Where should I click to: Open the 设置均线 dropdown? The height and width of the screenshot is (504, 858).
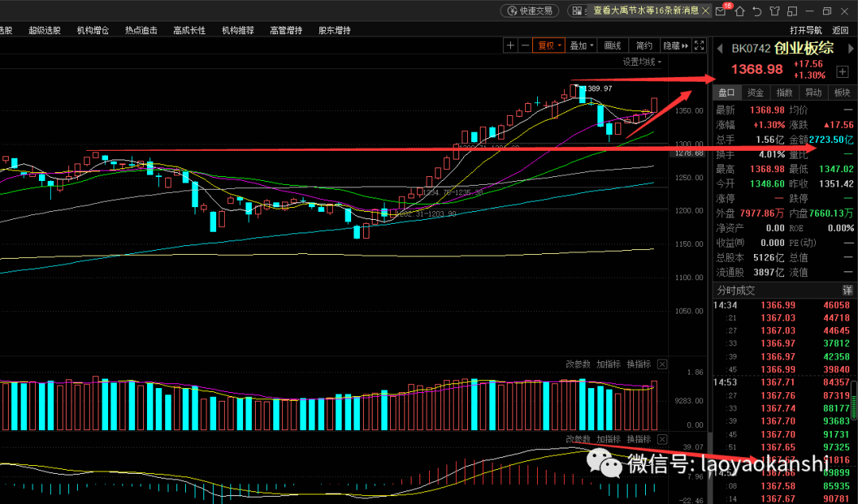click(x=642, y=62)
